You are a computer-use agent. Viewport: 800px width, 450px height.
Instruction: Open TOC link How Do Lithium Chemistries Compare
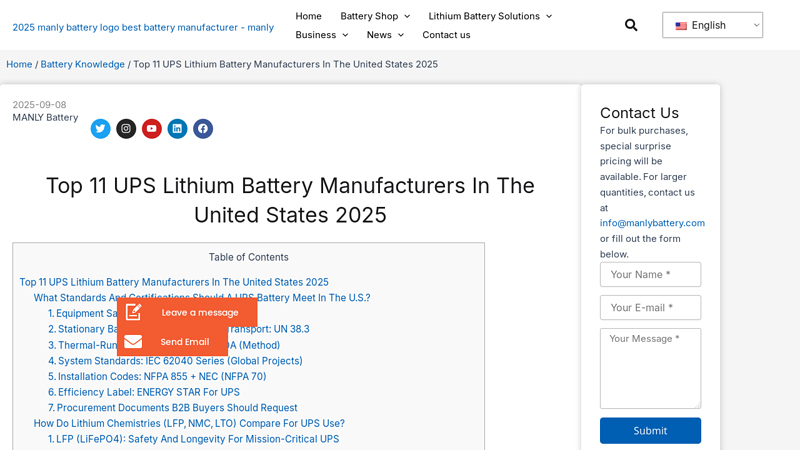(x=189, y=423)
